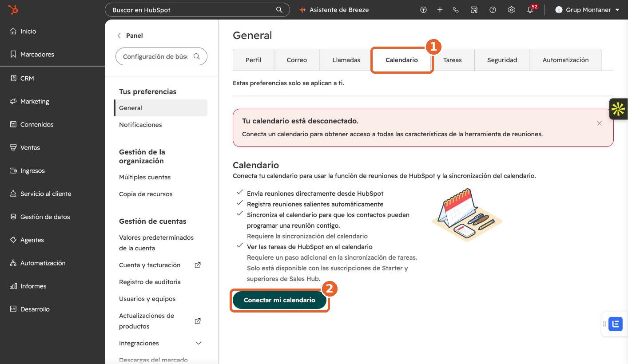The height and width of the screenshot is (364, 628).
Task: Click external link icon beside Cuenta y facturación
Action: (x=198, y=265)
